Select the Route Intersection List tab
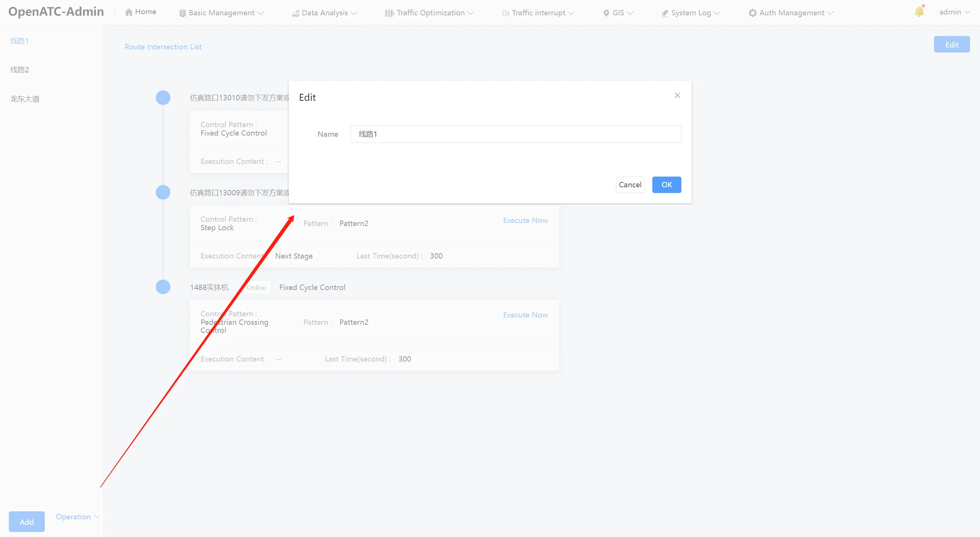The width and height of the screenshot is (980, 537). [x=163, y=47]
